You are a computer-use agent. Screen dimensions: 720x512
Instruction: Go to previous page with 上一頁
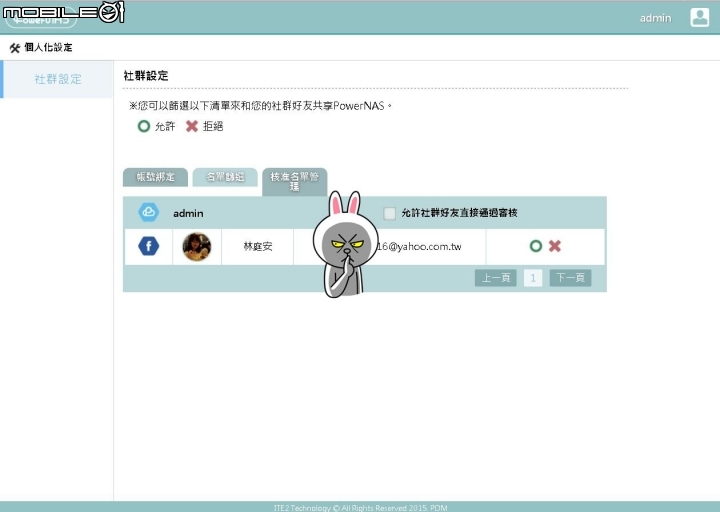click(x=495, y=278)
